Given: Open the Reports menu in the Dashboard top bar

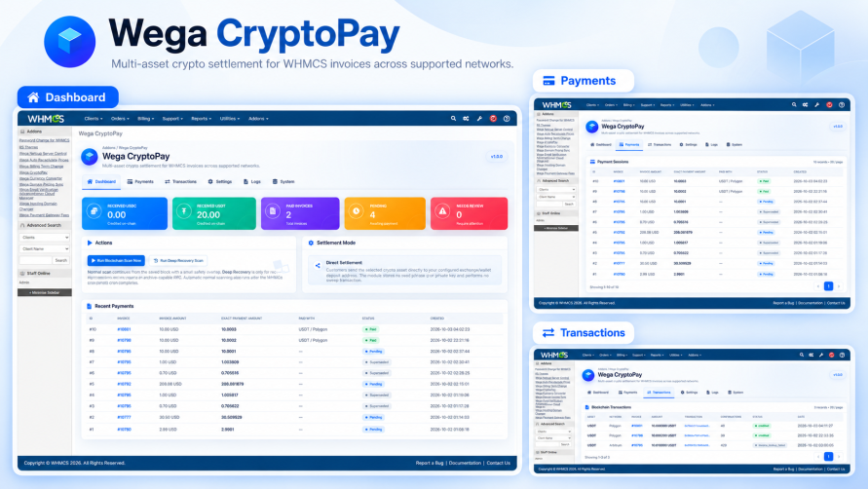Looking at the screenshot, I should click(201, 119).
